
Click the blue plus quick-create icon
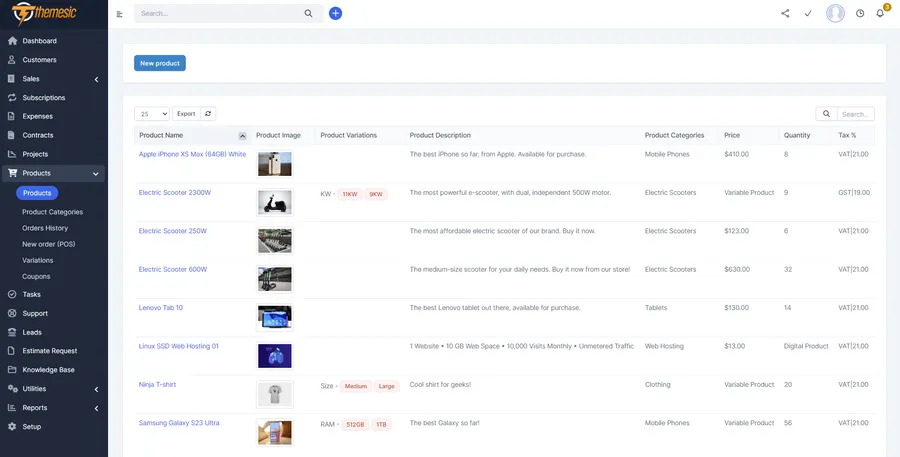336,13
